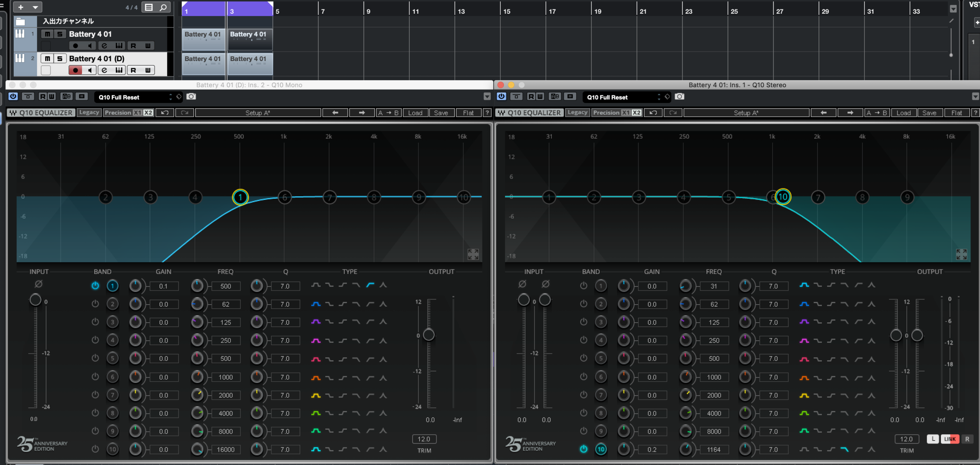Bypass the Q10 Stereo plugin power button

click(x=501, y=96)
